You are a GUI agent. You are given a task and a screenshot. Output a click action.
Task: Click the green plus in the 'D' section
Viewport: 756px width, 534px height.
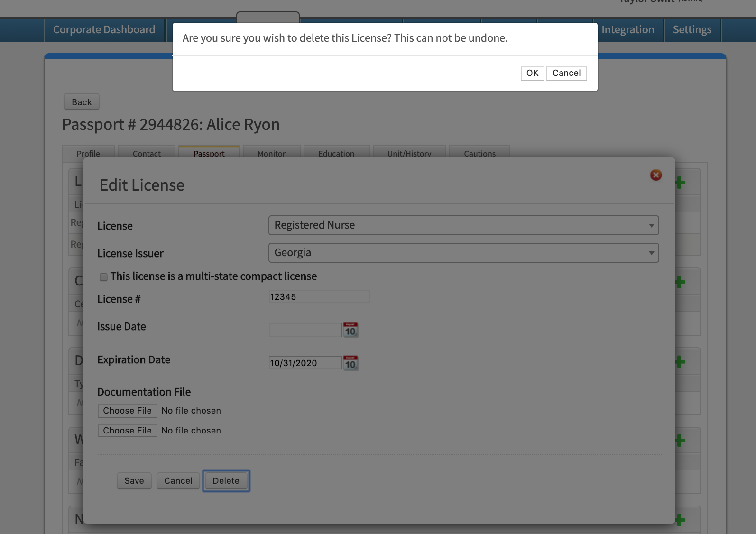click(680, 362)
